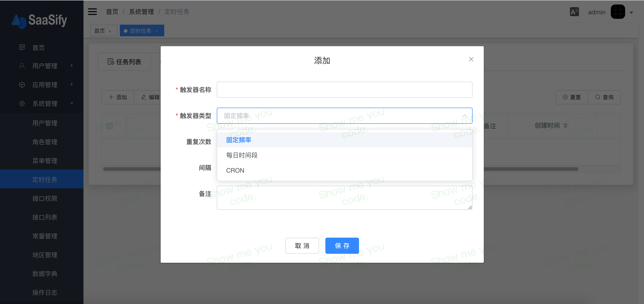Choose CRON trigger type option
The height and width of the screenshot is (304, 644).
[x=235, y=170]
